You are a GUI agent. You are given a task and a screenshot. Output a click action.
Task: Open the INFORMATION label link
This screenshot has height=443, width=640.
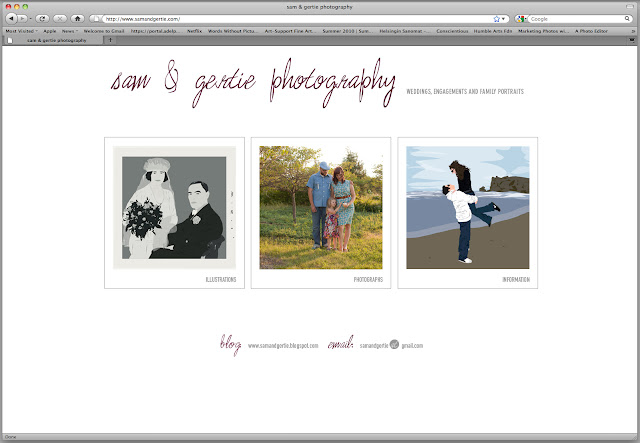click(516, 280)
